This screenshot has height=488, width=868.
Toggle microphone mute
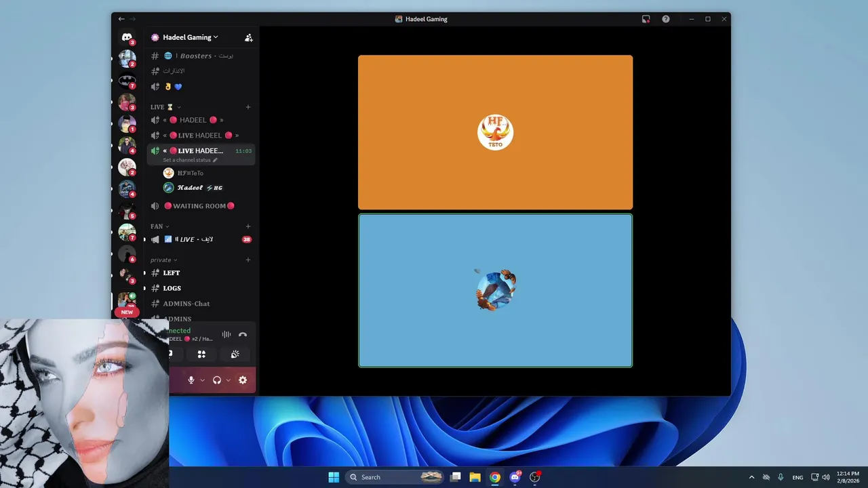[x=191, y=380]
